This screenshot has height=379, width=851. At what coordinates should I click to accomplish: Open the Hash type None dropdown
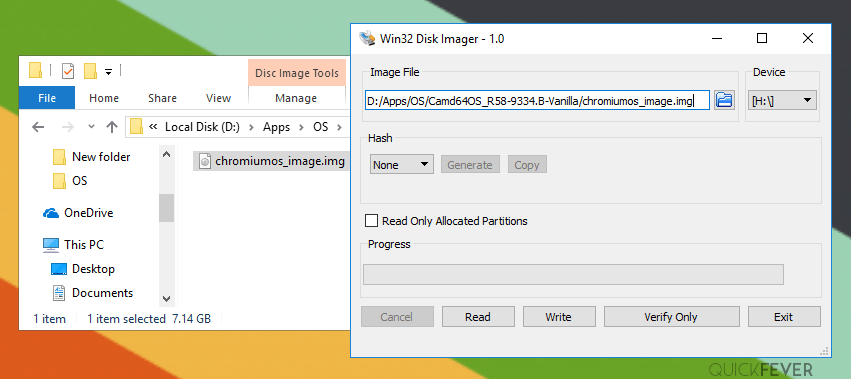[402, 165]
